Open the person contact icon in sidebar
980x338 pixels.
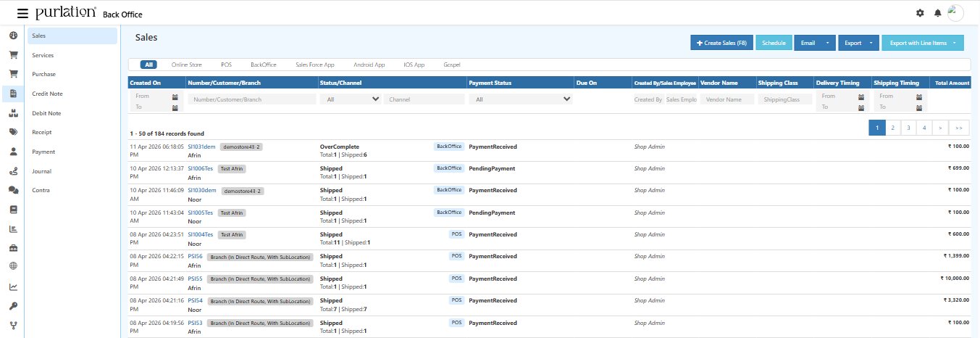coord(13,152)
